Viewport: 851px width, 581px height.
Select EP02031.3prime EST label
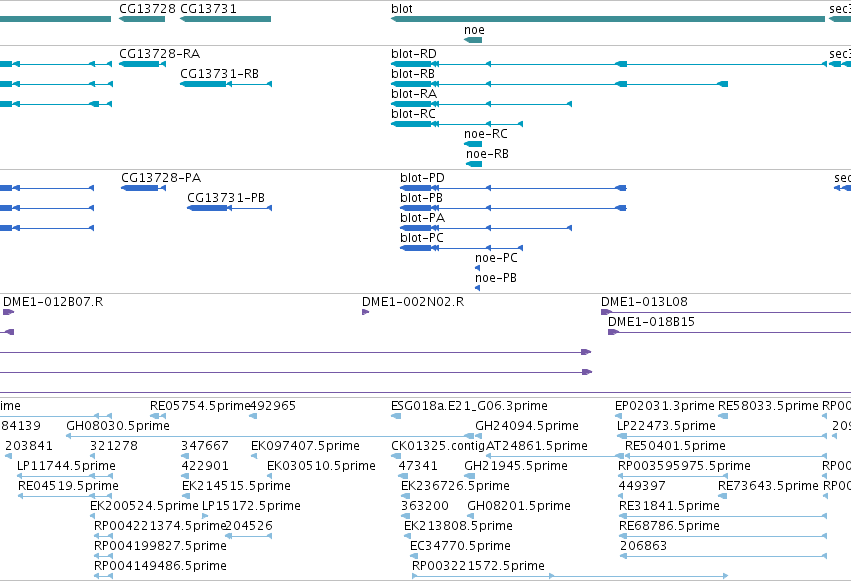click(x=664, y=406)
